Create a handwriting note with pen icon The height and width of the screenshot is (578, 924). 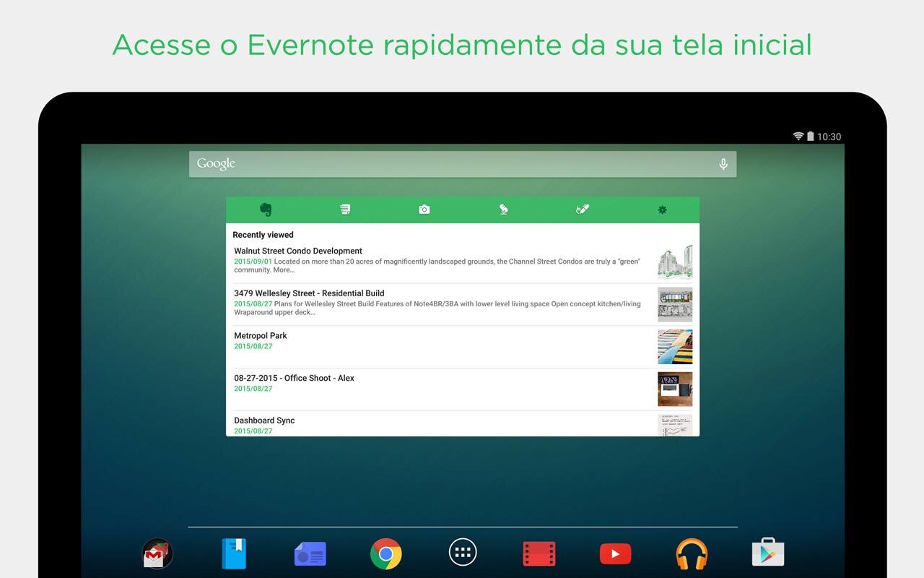pyautogui.click(x=583, y=210)
